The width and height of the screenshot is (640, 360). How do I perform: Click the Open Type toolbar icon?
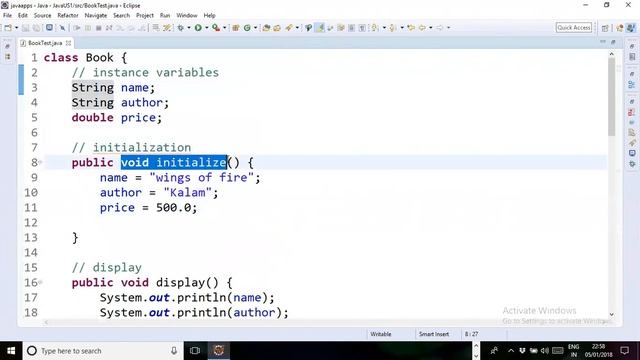[x=266, y=28]
